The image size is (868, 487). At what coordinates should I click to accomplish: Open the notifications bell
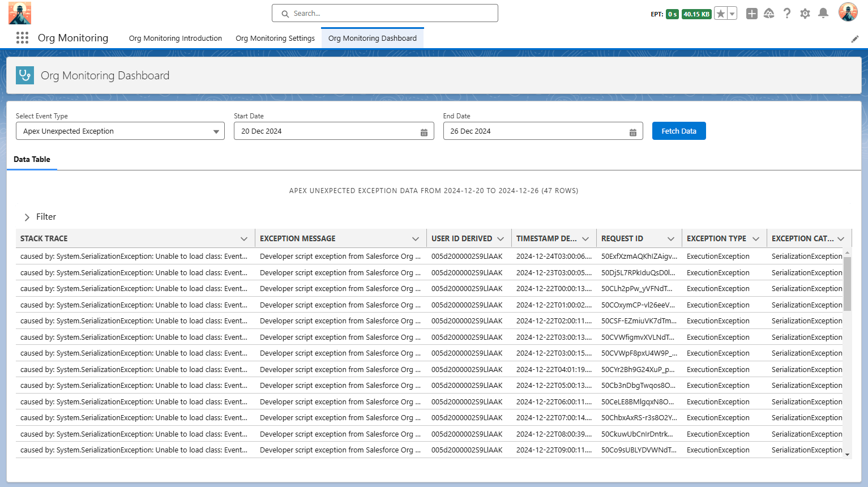coord(823,14)
